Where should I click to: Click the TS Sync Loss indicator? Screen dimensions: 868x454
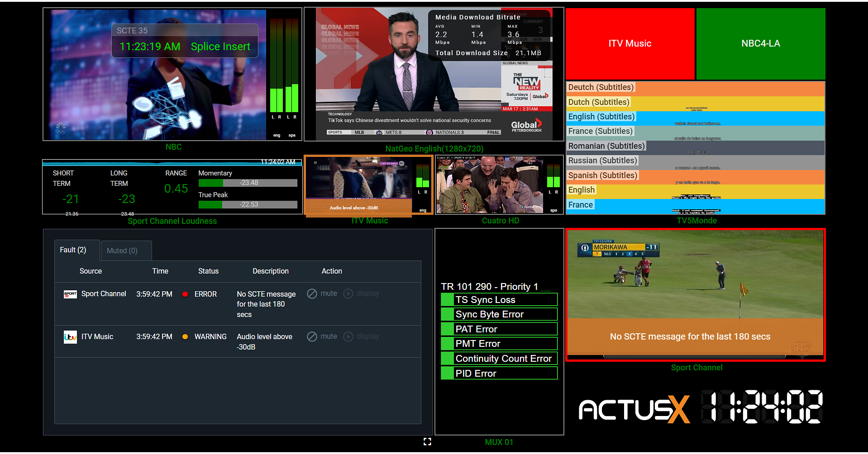pos(499,300)
